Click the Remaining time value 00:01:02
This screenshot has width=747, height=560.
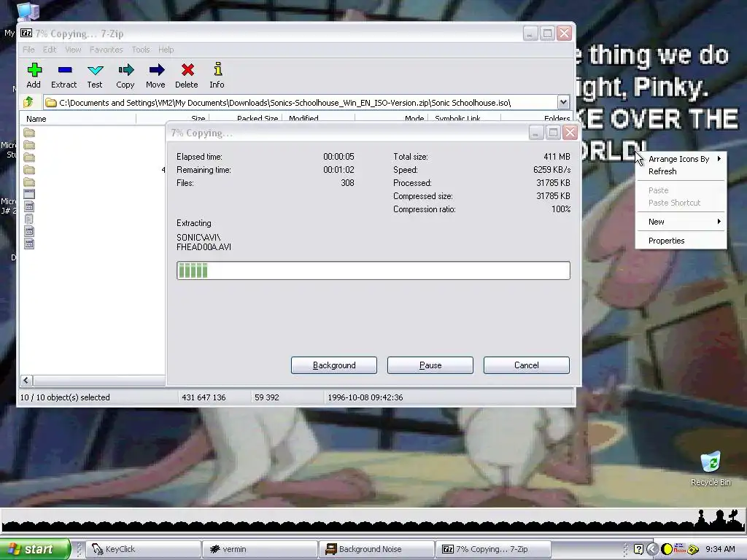[338, 169]
